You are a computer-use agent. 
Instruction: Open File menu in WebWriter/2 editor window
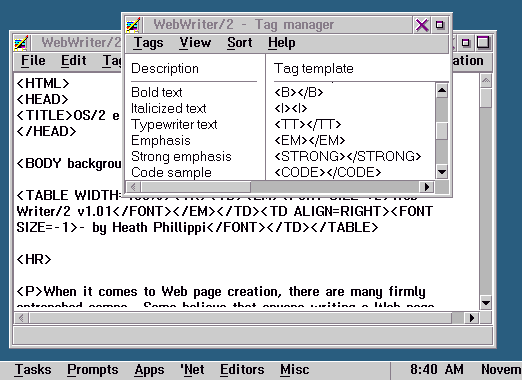(x=33, y=61)
